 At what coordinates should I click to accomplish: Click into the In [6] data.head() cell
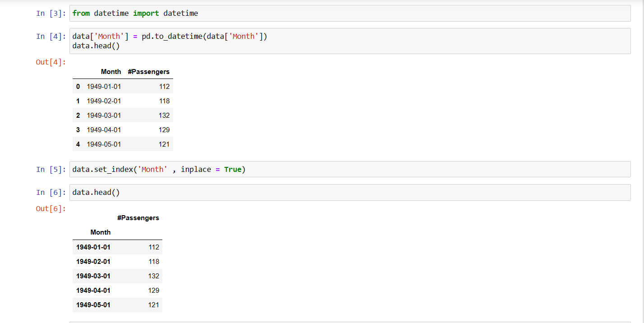point(350,192)
